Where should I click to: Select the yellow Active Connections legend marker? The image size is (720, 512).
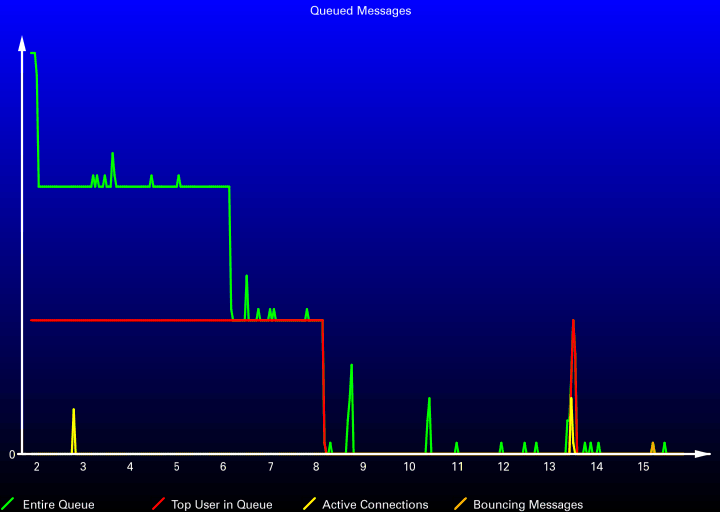point(309,504)
